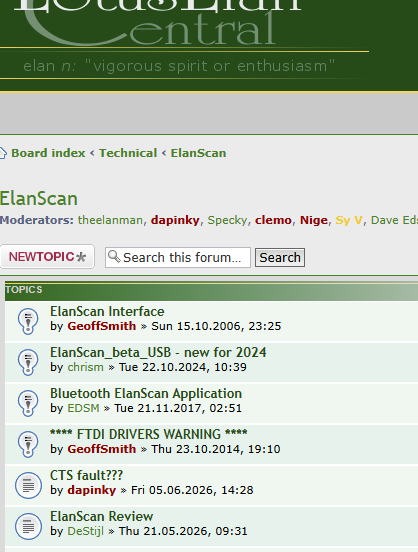
Task: Click the date Sun 15.10.2006, 23:25
Action: click(x=216, y=326)
